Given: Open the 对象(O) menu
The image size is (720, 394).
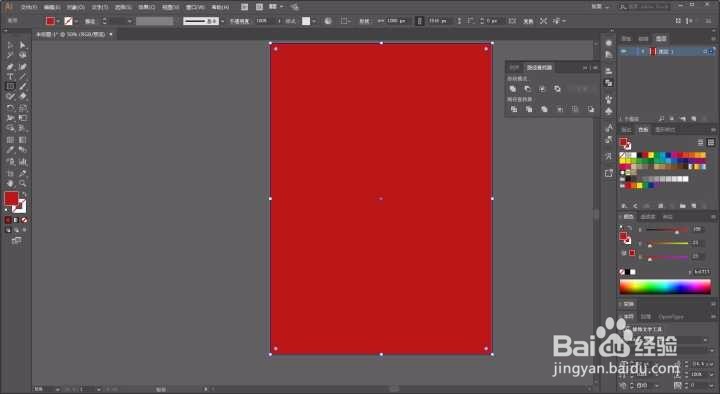Looking at the screenshot, I should (76, 7).
